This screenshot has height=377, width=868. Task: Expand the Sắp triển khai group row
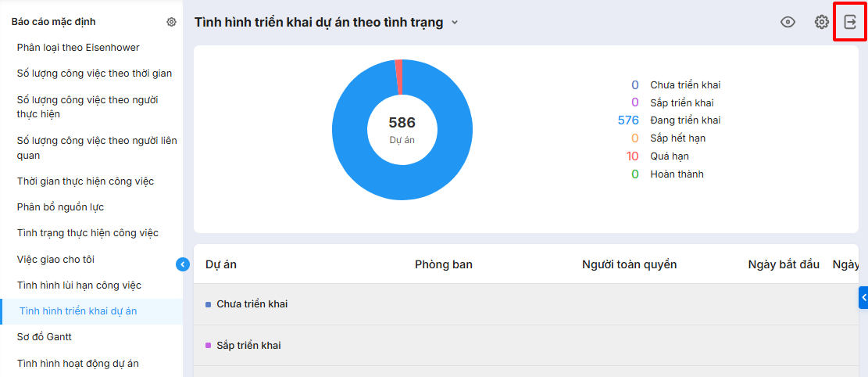[x=248, y=346]
